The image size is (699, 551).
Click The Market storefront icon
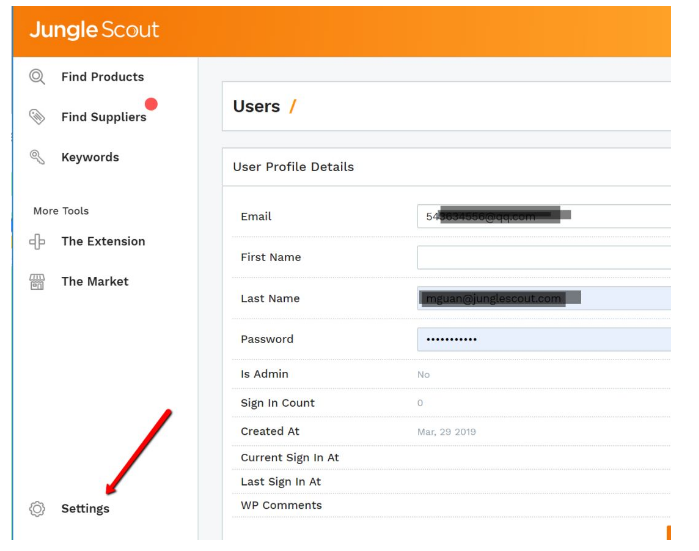click(x=37, y=282)
